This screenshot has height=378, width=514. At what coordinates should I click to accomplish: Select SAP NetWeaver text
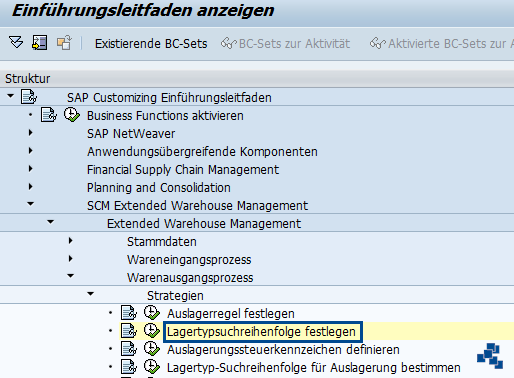(x=131, y=134)
